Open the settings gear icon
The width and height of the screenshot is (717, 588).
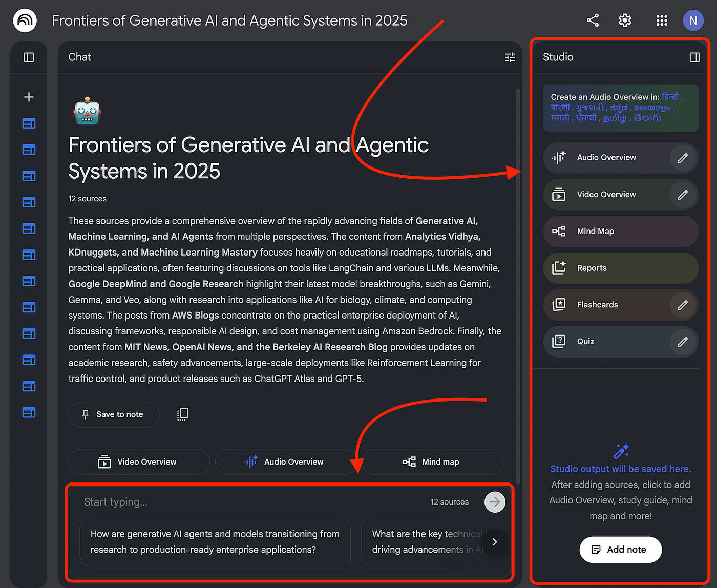pos(625,20)
